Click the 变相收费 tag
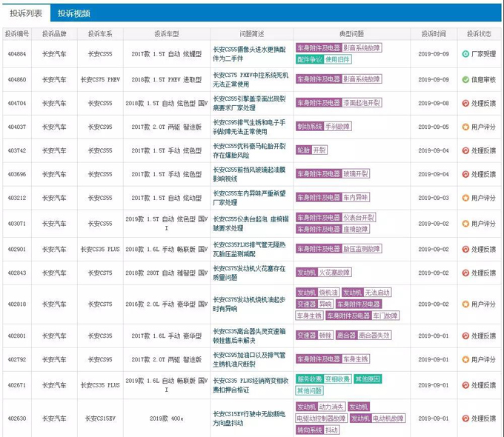Image resolution: width=504 pixels, height=437 pixels. 337,379
